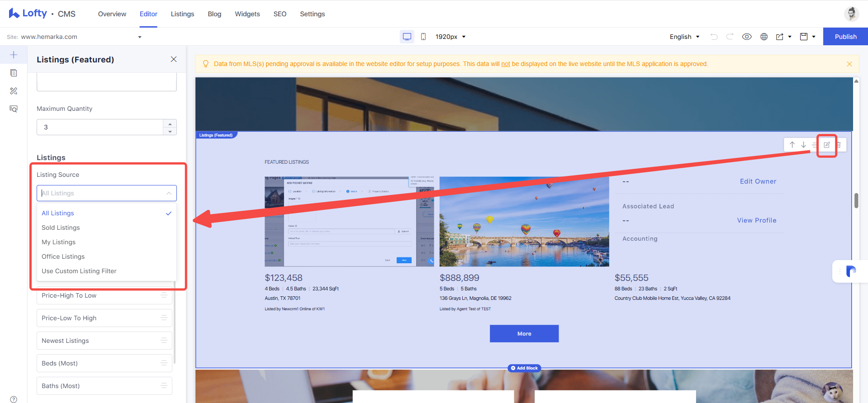Click the page preview vertical scrollbar thumb
This screenshot has width=868, height=403.
[856, 200]
